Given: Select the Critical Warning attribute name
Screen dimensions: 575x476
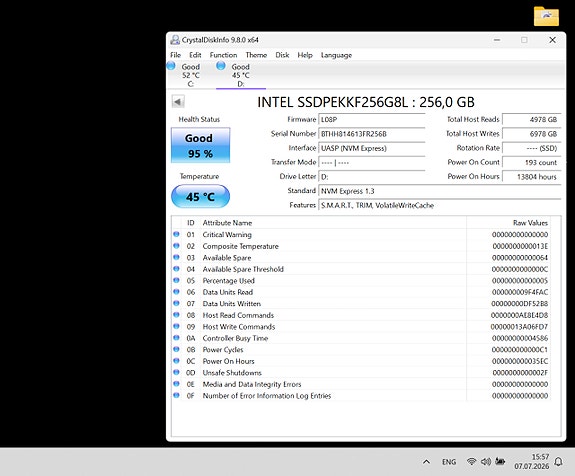Looking at the screenshot, I should [x=227, y=235].
